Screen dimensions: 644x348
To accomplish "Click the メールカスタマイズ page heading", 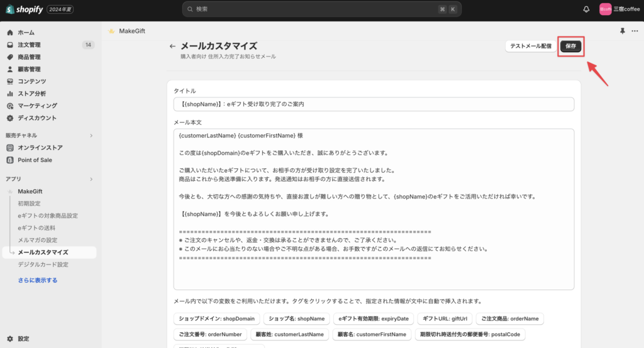I will click(x=219, y=46).
